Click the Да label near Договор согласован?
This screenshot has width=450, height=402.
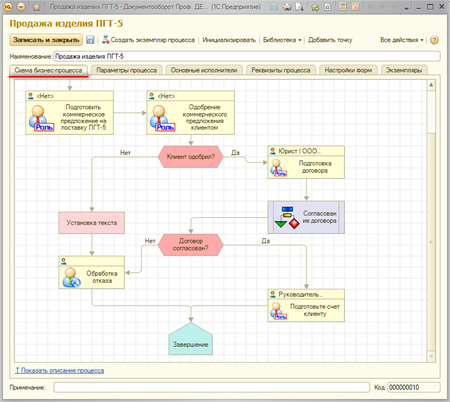tap(265, 241)
